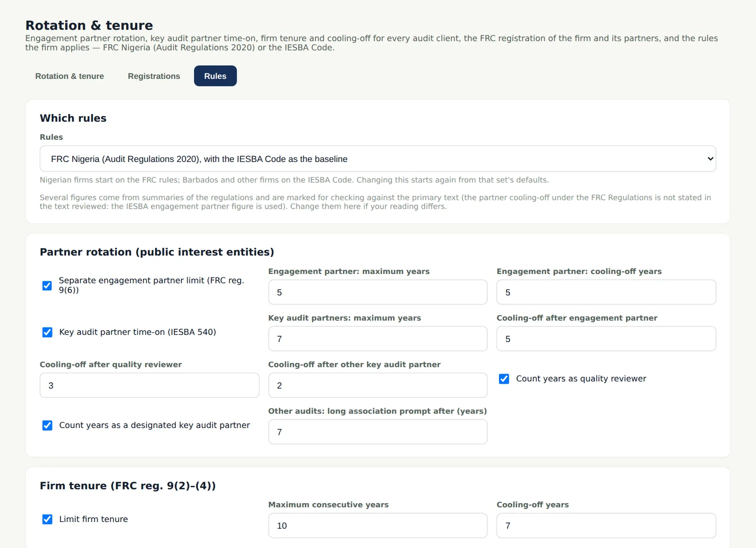Untick Separate engagement partner limit checkbox
Screen dimensions: 756x548
click(x=47, y=285)
